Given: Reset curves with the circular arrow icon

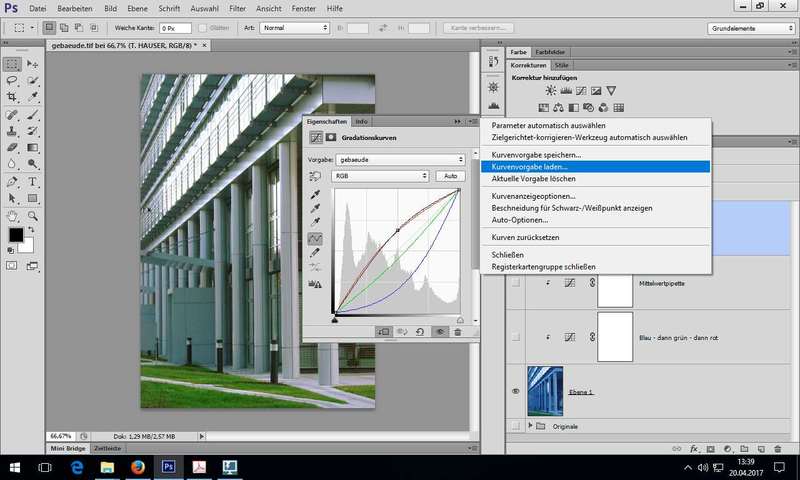Looking at the screenshot, I should [x=420, y=331].
